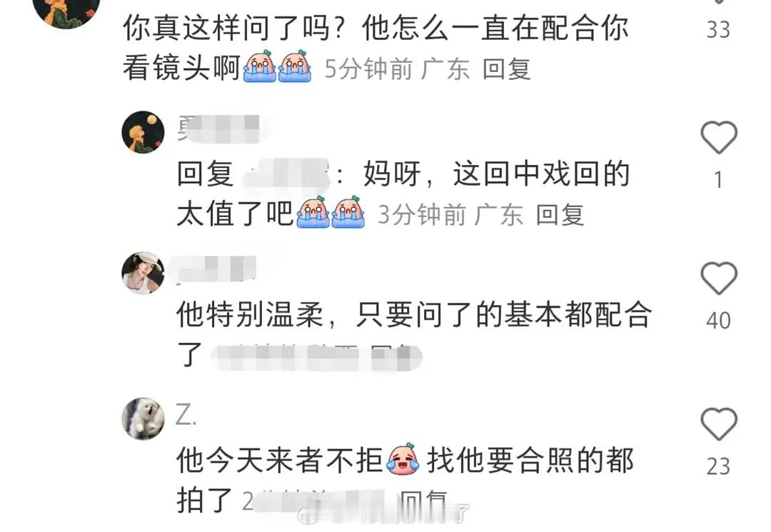771x532 pixels.
Task: Open the white-hat girl avatar profile
Action: [x=143, y=273]
